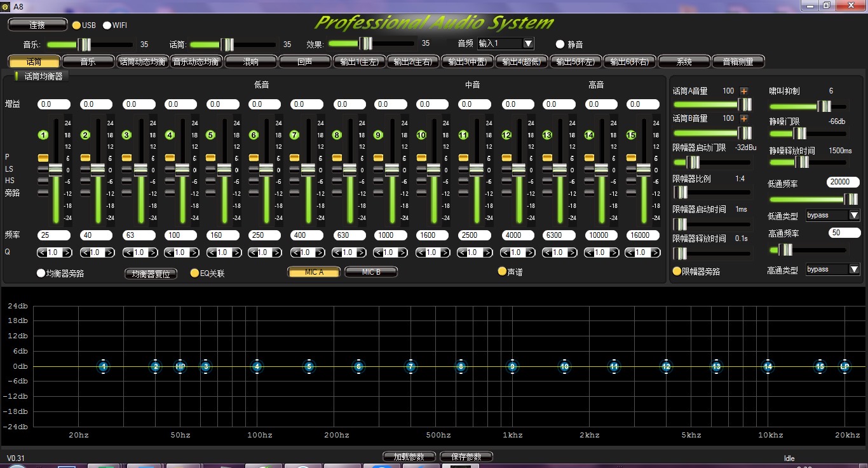The height and width of the screenshot is (468, 868).
Task: Click the green band 1 number badge
Action: pos(43,135)
